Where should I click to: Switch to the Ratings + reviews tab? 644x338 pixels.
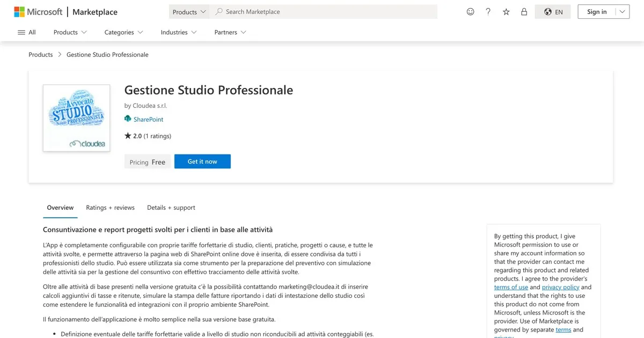(x=110, y=208)
